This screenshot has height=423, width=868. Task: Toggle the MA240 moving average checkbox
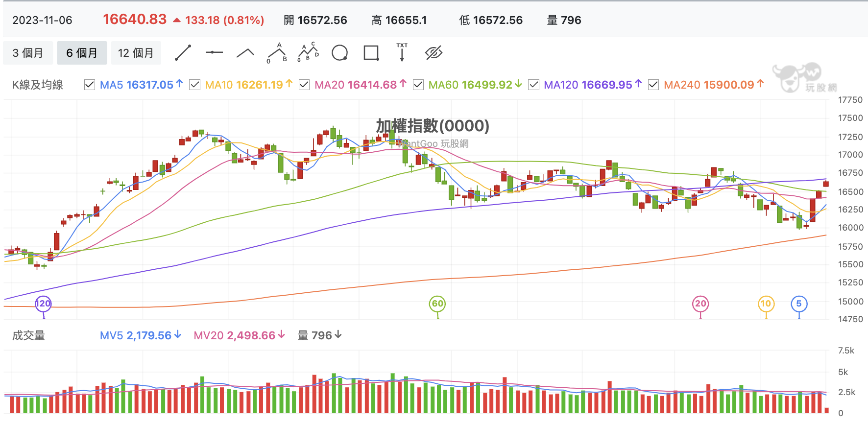click(x=653, y=85)
